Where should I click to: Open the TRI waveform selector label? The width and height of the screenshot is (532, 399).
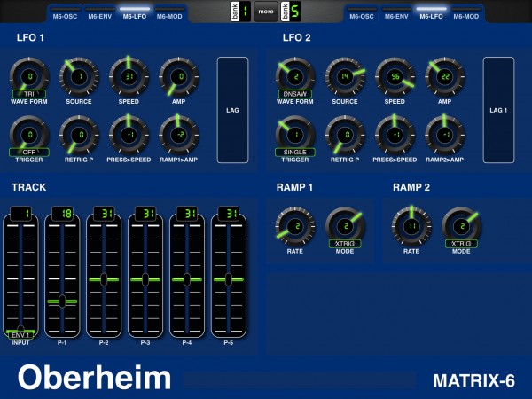coord(29,94)
